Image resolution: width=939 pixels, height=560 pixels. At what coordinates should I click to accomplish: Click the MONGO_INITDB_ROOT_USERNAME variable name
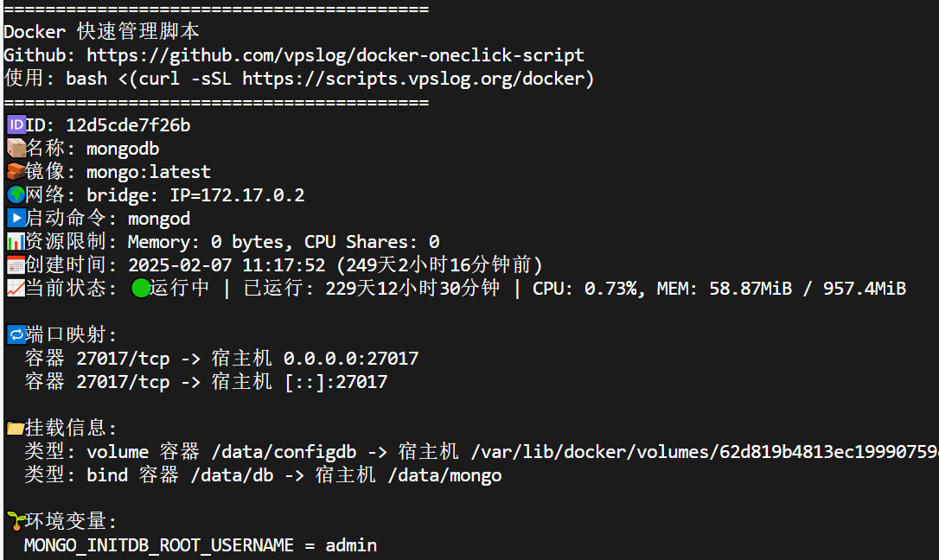pyautogui.click(x=159, y=545)
